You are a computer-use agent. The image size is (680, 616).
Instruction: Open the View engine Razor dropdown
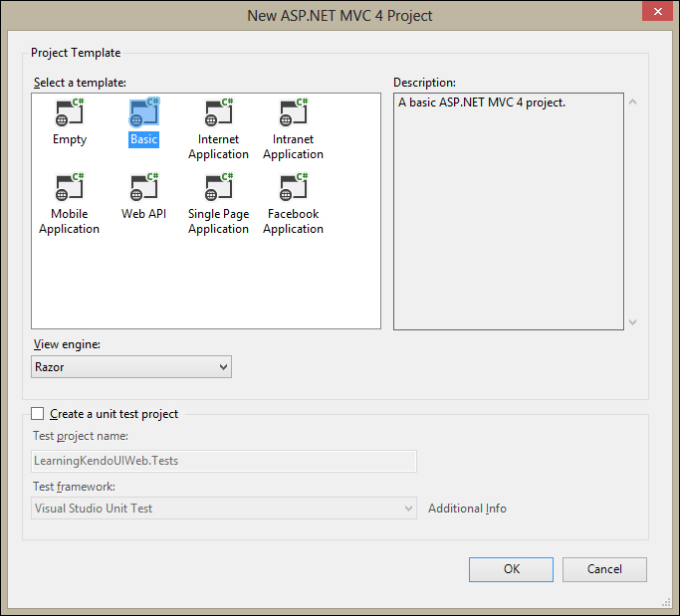(x=131, y=367)
